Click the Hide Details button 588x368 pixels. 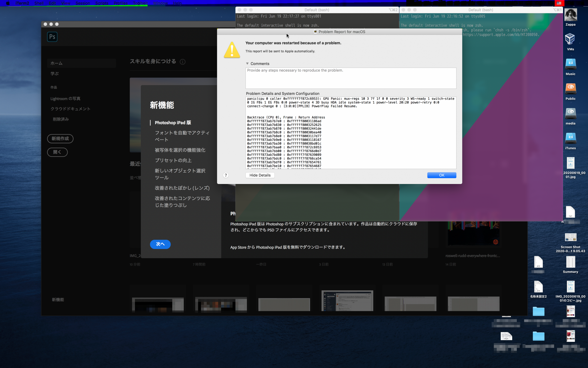point(260,175)
